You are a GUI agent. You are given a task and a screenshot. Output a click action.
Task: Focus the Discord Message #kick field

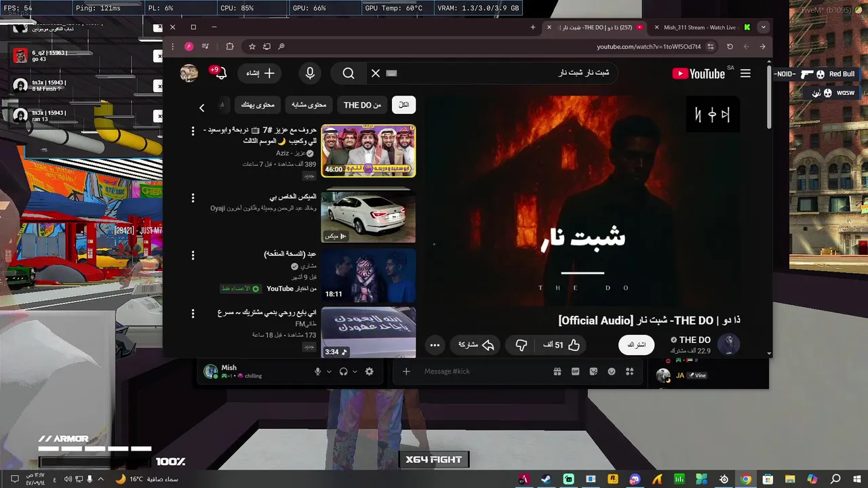[481, 371]
